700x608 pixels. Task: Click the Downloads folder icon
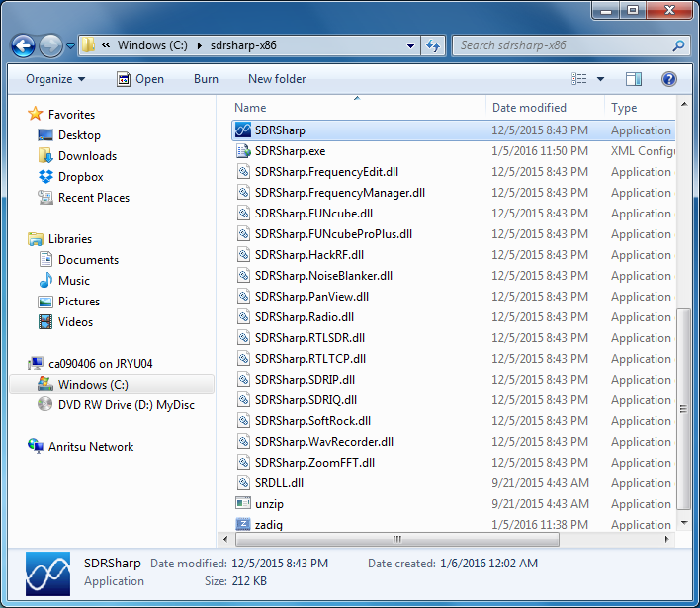click(45, 155)
